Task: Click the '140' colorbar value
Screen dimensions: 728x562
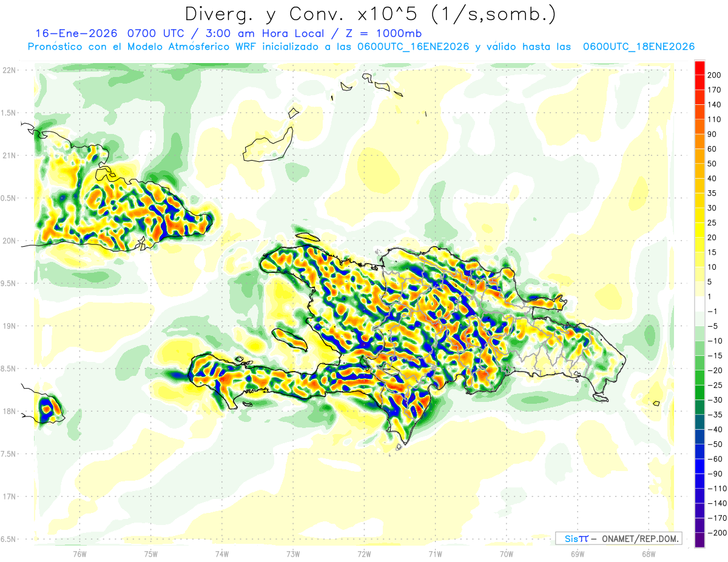Action: click(x=715, y=104)
